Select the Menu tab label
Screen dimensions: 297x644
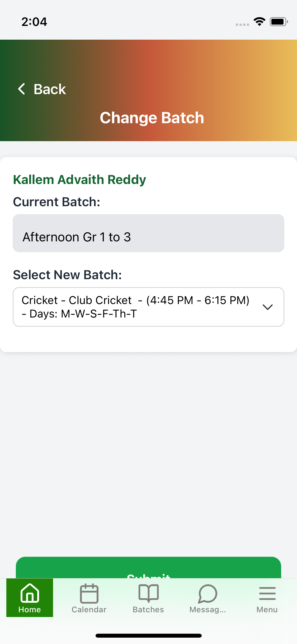[267, 610]
